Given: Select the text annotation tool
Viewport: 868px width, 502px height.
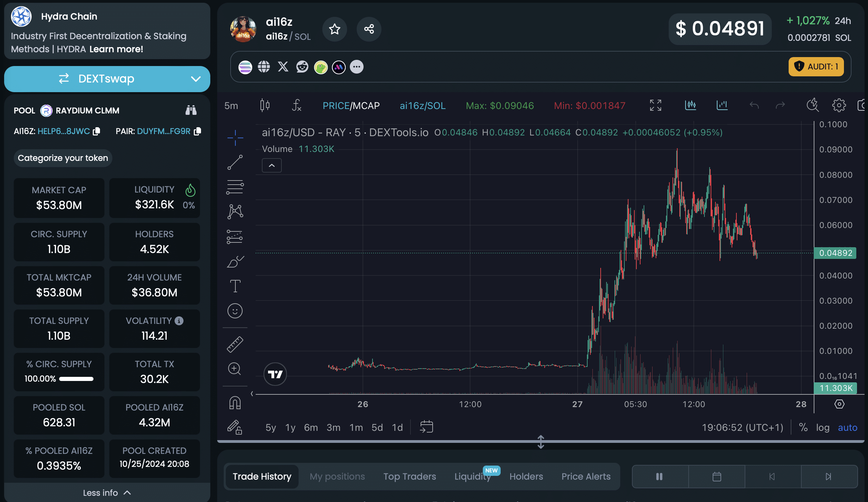Looking at the screenshot, I should click(x=235, y=286).
